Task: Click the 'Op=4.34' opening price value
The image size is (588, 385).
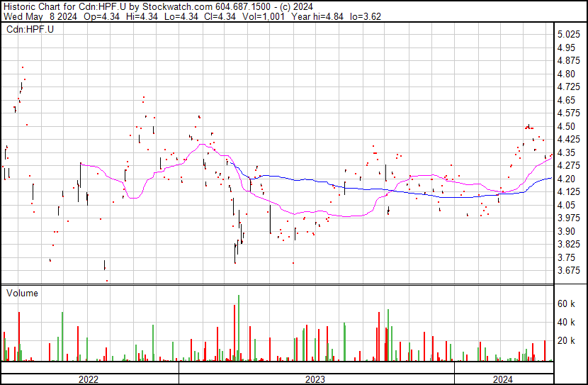Action: 101,16
